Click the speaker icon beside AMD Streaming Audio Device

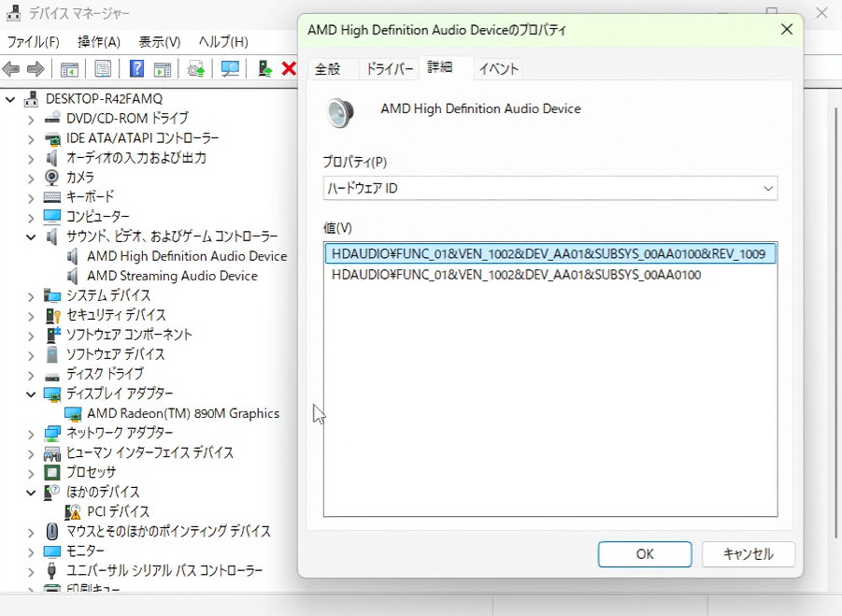[x=73, y=276]
